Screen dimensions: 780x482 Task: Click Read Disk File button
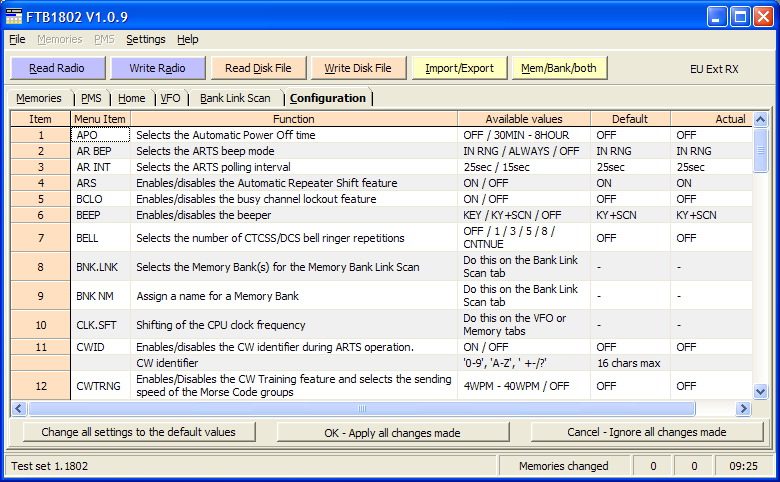[258, 68]
